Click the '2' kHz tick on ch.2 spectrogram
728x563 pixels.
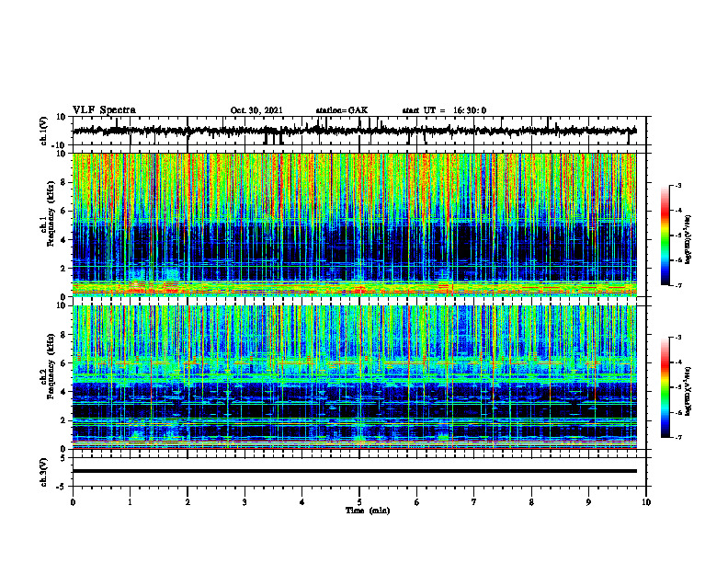[x=63, y=420]
